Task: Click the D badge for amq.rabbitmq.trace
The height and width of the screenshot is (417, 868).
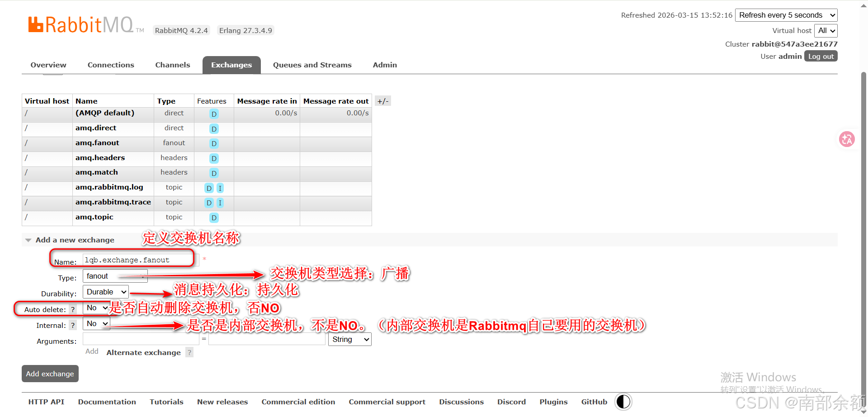Action: 209,203
